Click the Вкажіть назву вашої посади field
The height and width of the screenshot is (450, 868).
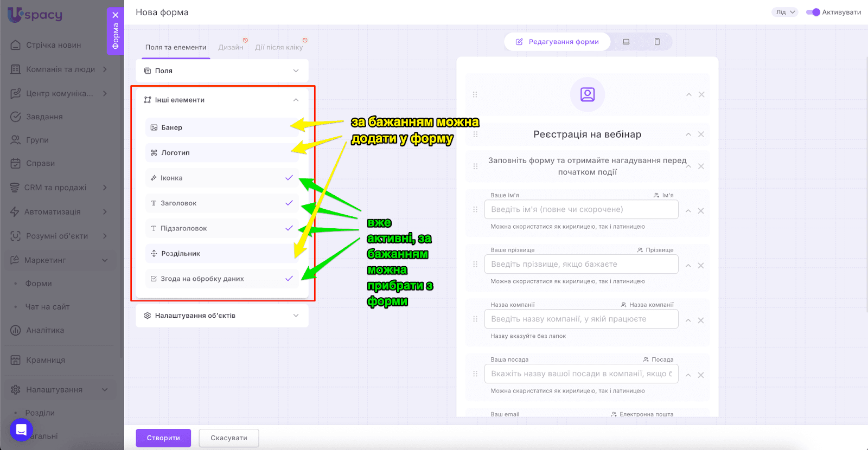581,374
